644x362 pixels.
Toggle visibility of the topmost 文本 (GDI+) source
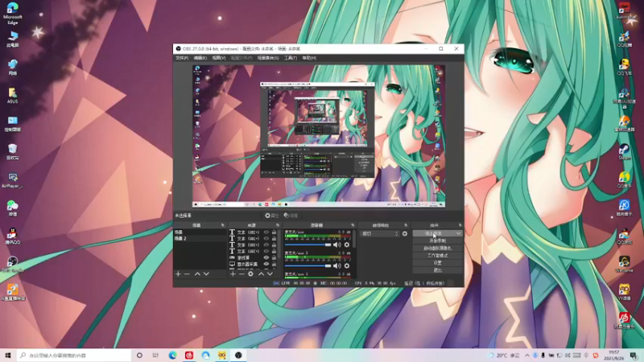(x=266, y=232)
